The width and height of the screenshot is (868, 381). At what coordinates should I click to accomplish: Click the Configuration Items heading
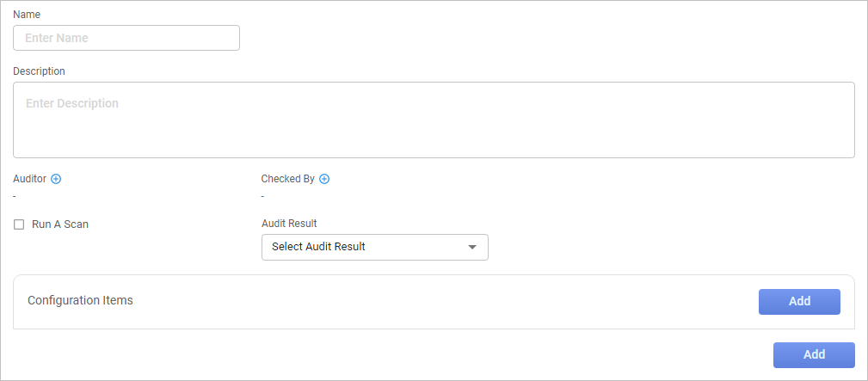[80, 300]
